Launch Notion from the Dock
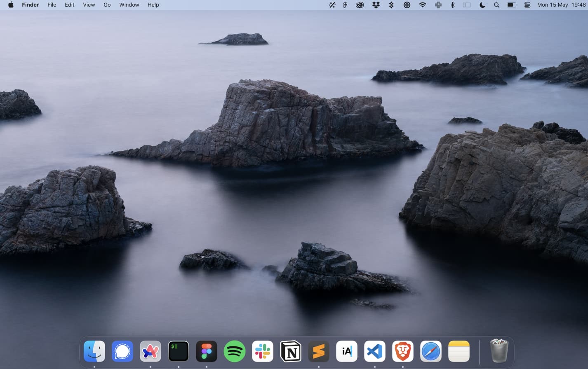This screenshot has height=369, width=588. pyautogui.click(x=290, y=351)
